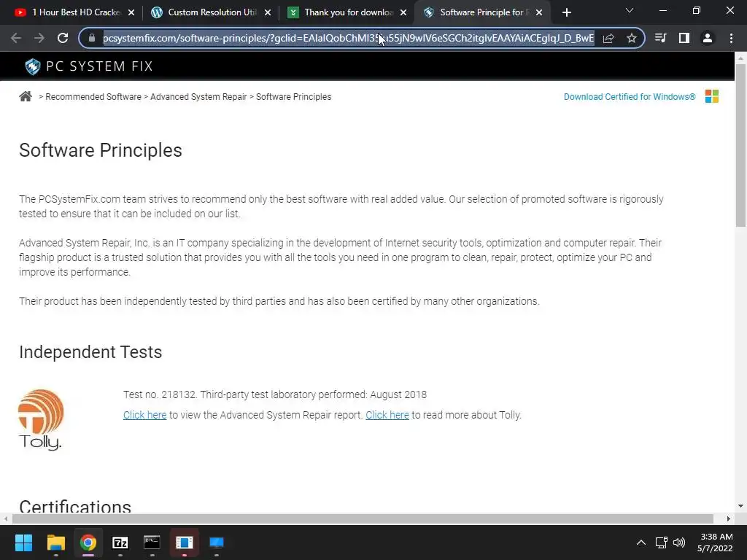Image resolution: width=747 pixels, height=560 pixels.
Task: Switch to the 'Thank you for downloa' tab
Action: pos(348,12)
